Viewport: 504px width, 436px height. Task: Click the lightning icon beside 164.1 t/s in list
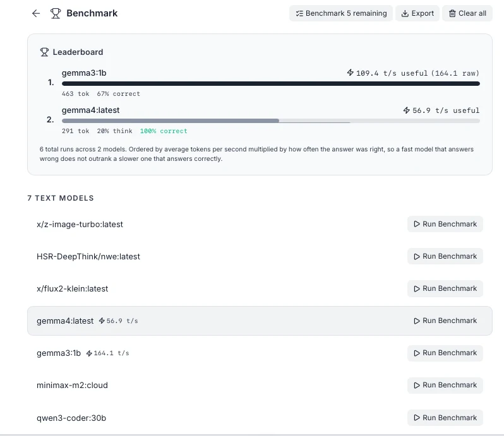click(x=89, y=353)
